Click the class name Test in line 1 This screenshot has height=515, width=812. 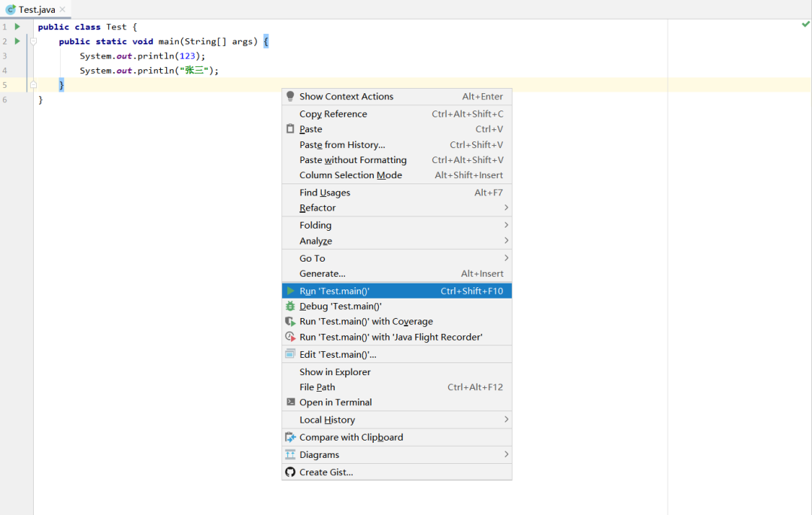coord(117,27)
